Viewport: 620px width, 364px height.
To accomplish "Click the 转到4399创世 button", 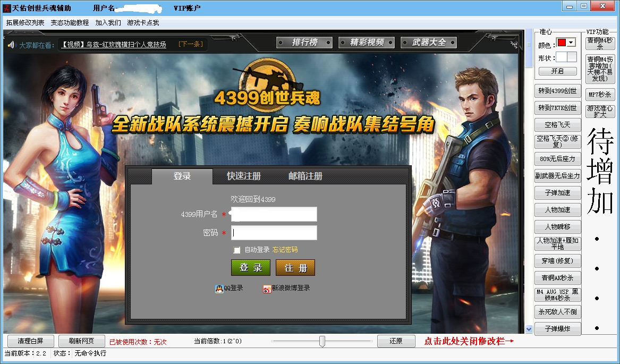I will tap(557, 91).
